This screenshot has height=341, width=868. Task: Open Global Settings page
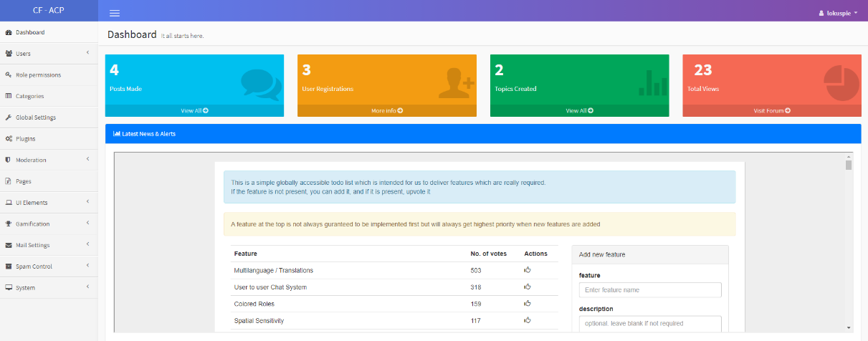click(49, 117)
